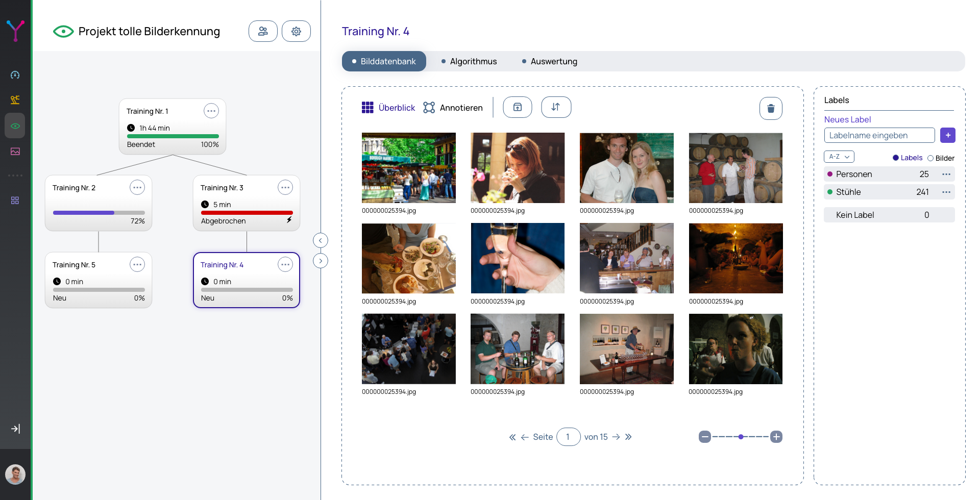This screenshot has height=500, width=980.
Task: Open the champagne glass hand thumbnail
Action: pyautogui.click(x=518, y=258)
